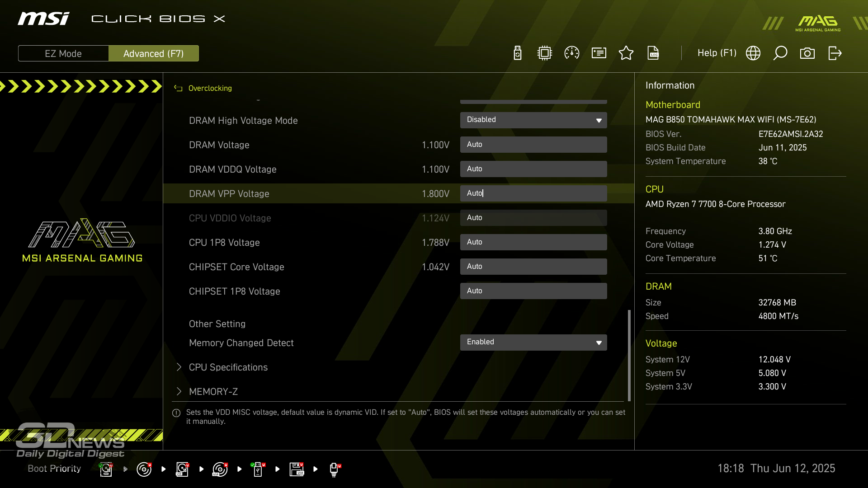Click the settings list scrollbar
The image size is (868, 488).
tap(629, 355)
